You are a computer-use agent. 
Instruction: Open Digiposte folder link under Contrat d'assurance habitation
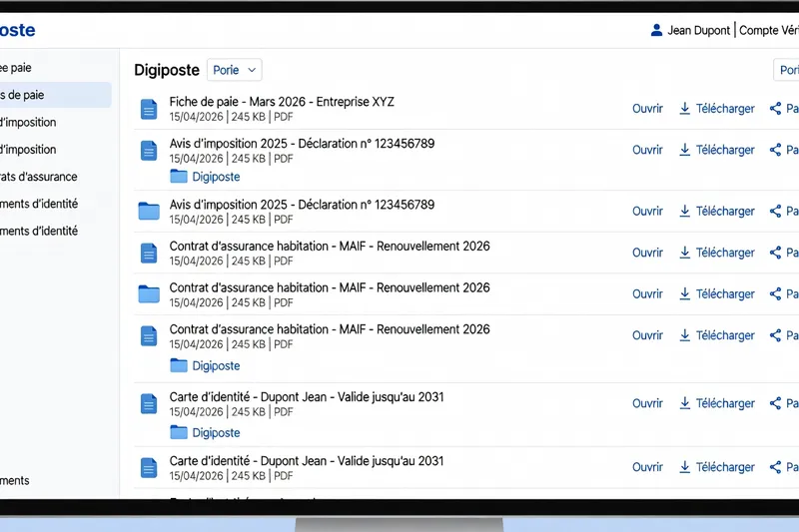tap(216, 365)
